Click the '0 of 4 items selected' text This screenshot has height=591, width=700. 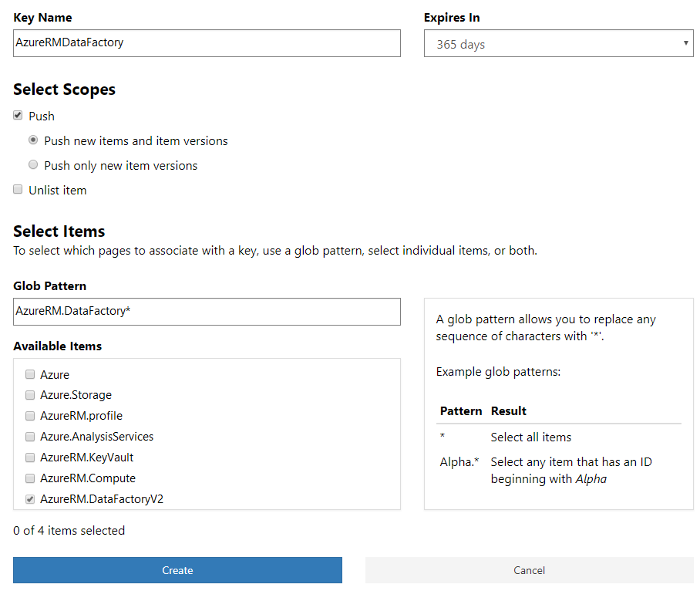(x=69, y=530)
